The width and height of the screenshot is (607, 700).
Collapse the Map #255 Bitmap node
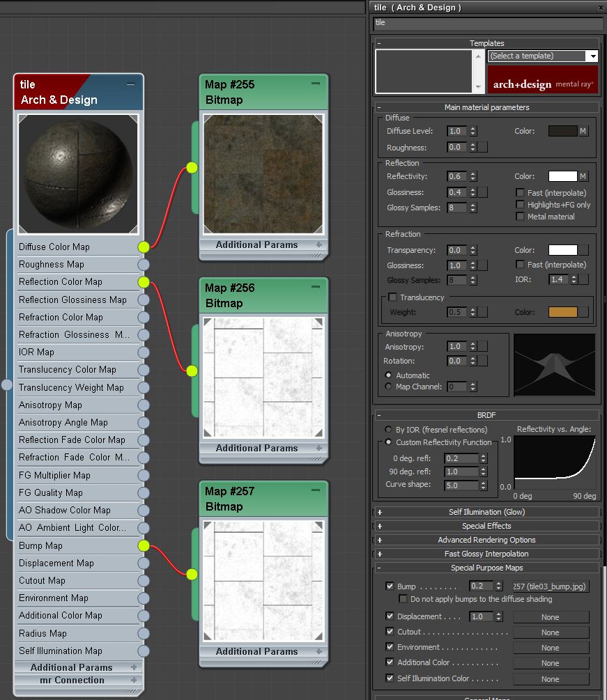315,84
